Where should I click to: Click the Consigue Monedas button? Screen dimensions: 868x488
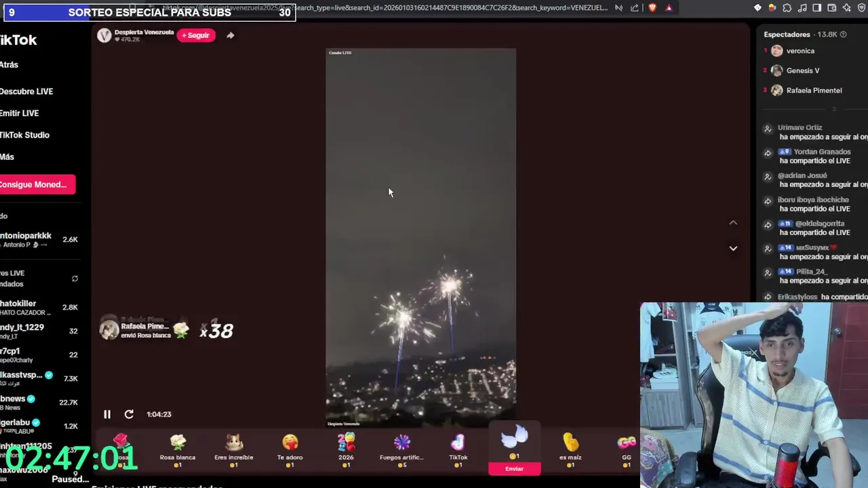click(37, 184)
